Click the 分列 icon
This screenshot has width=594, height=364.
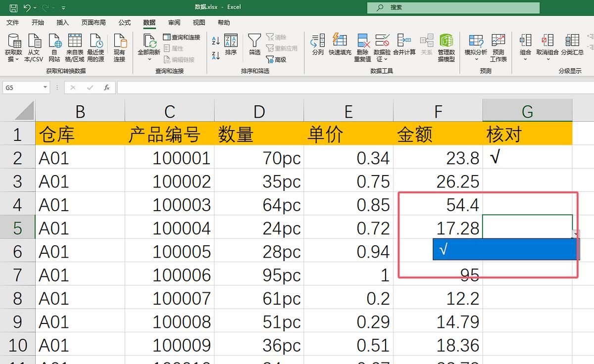318,45
